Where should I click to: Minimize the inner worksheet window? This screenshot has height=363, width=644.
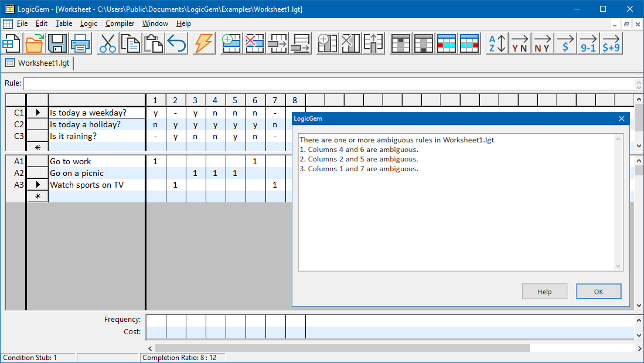pyautogui.click(x=615, y=24)
